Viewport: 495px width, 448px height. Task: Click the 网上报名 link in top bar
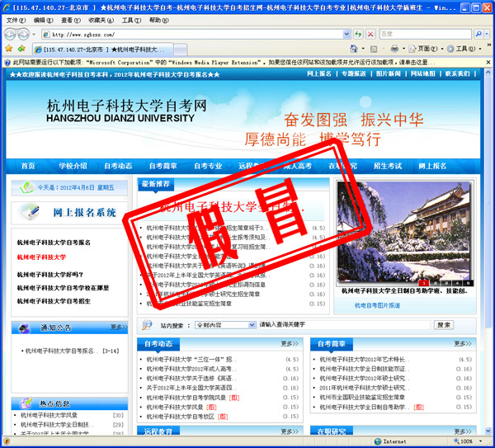(319, 74)
